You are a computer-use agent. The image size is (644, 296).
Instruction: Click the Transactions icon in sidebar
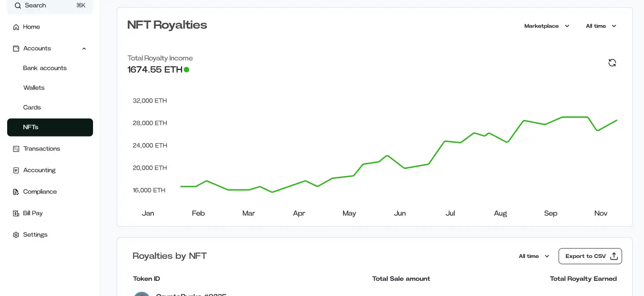click(x=16, y=149)
